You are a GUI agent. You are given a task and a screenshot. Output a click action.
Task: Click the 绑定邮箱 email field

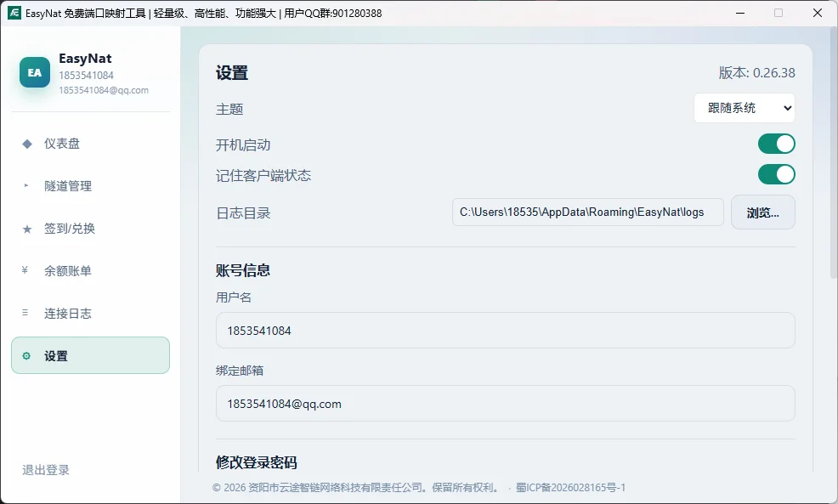pos(505,404)
